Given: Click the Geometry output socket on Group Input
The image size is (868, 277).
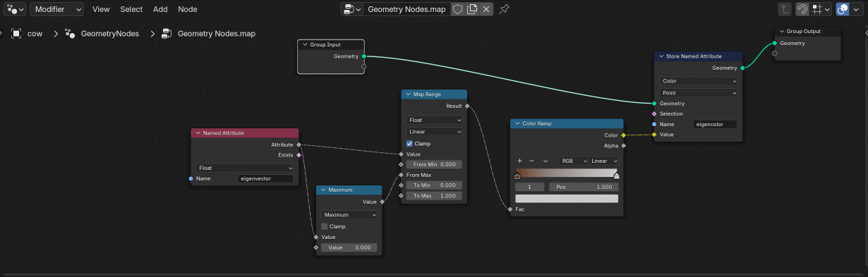Looking at the screenshot, I should (364, 56).
